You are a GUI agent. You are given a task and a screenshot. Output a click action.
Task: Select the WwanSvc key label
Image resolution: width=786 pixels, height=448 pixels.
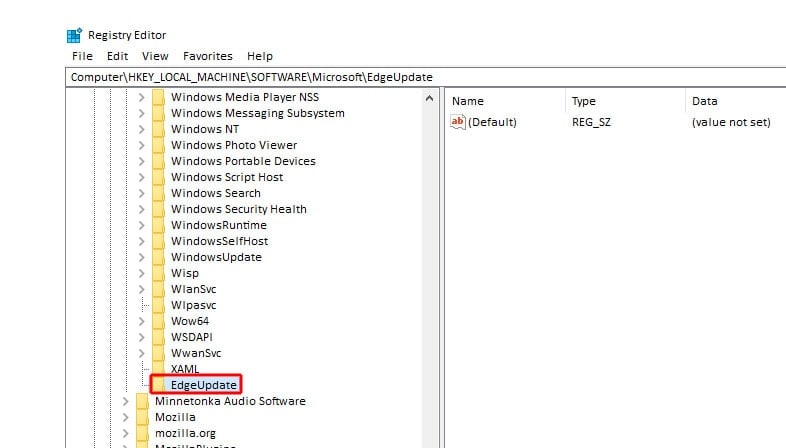point(196,354)
